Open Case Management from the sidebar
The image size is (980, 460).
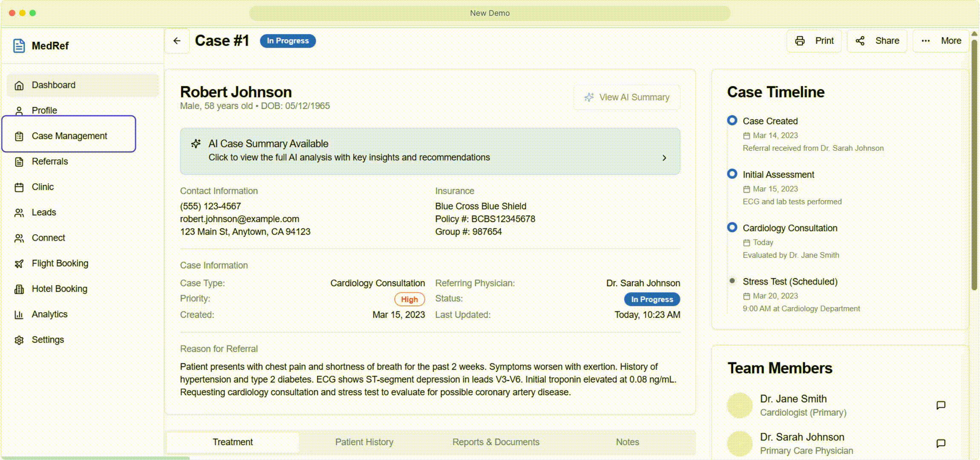[69, 136]
